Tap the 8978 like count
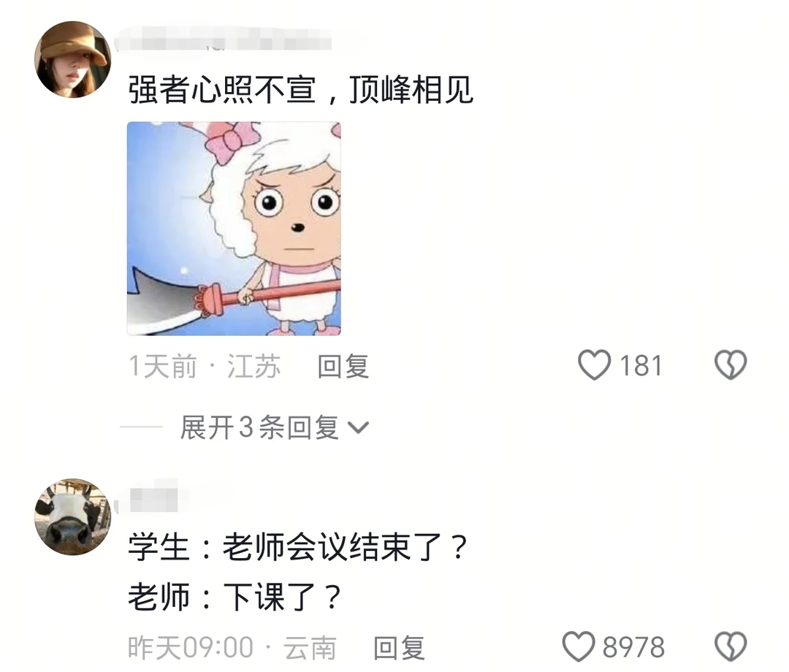Viewport: 789px width, 672px height. [634, 647]
